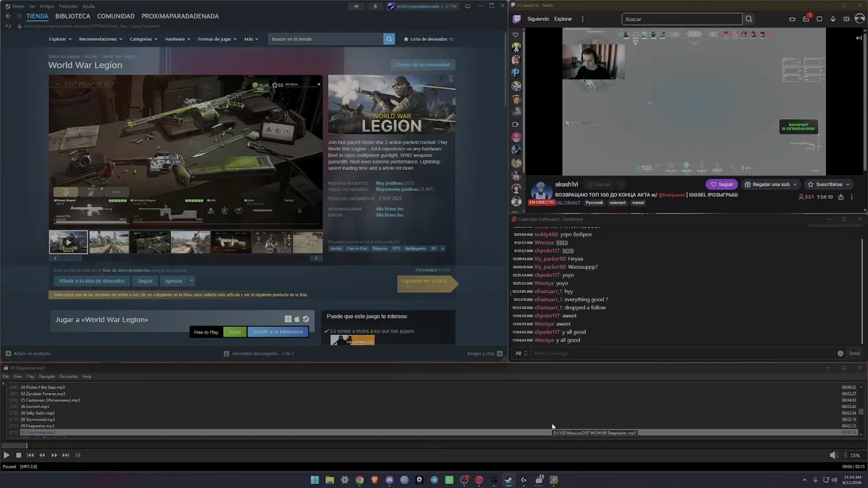The image size is (868, 488).
Task: Open Telegram from the taskbar
Action: (434, 480)
